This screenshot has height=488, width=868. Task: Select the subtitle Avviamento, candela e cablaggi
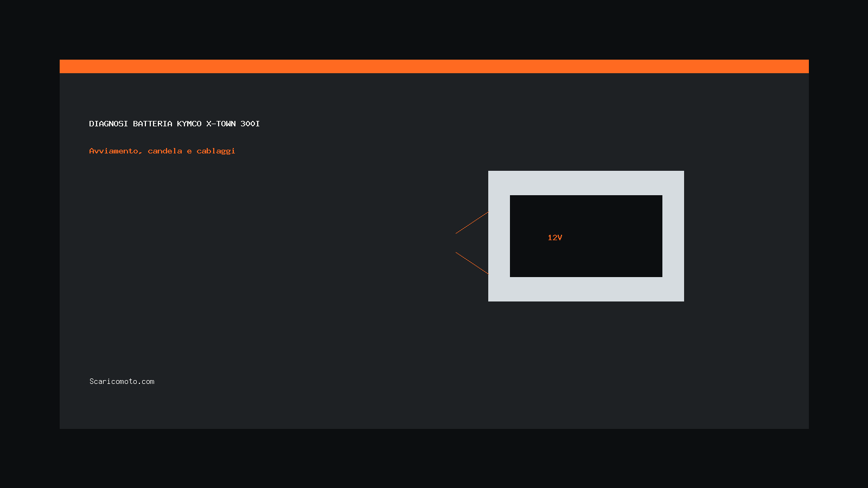coord(162,151)
